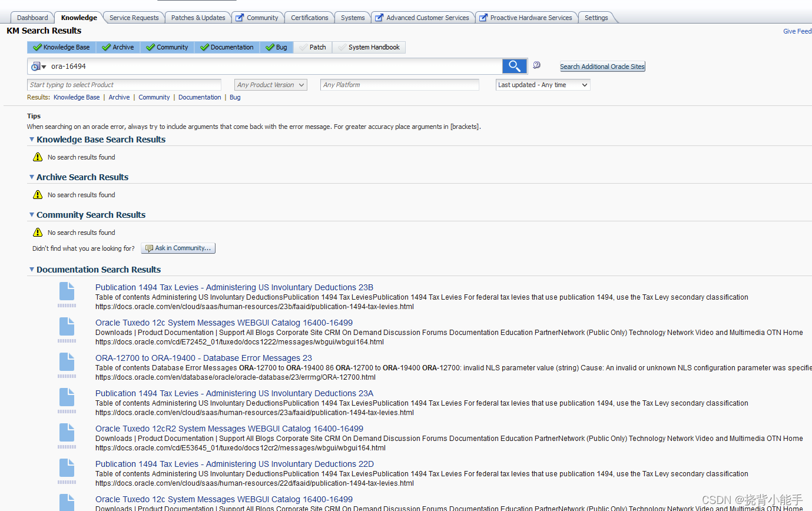Click document icon for Tuxedo 12cR2 System Messages
The height and width of the screenshot is (511, 812).
tap(67, 432)
